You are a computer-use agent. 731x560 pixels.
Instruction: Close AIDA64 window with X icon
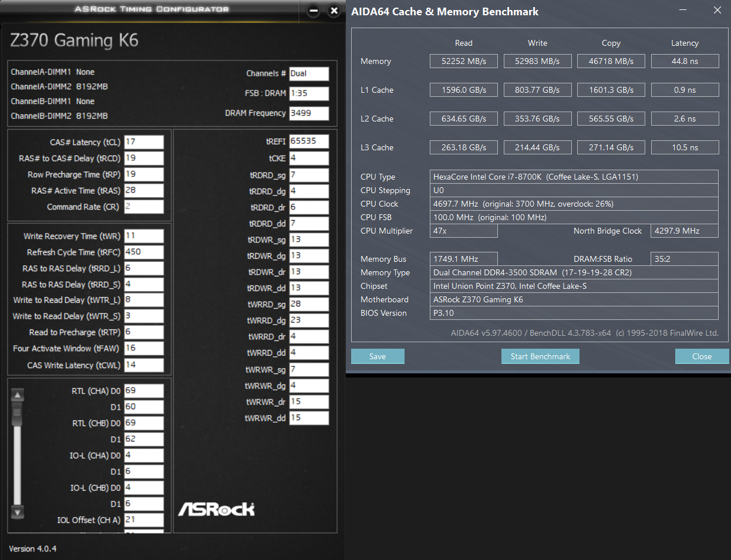coord(717,10)
